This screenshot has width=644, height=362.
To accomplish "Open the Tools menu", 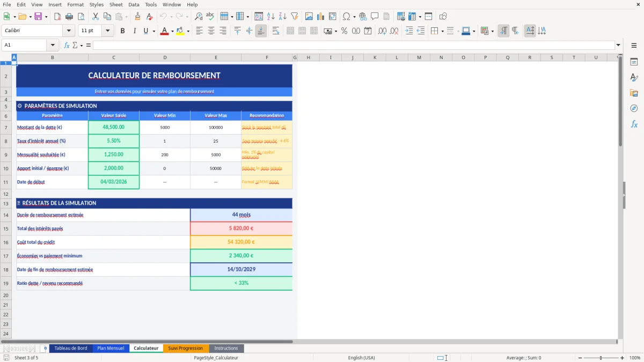I will [151, 4].
